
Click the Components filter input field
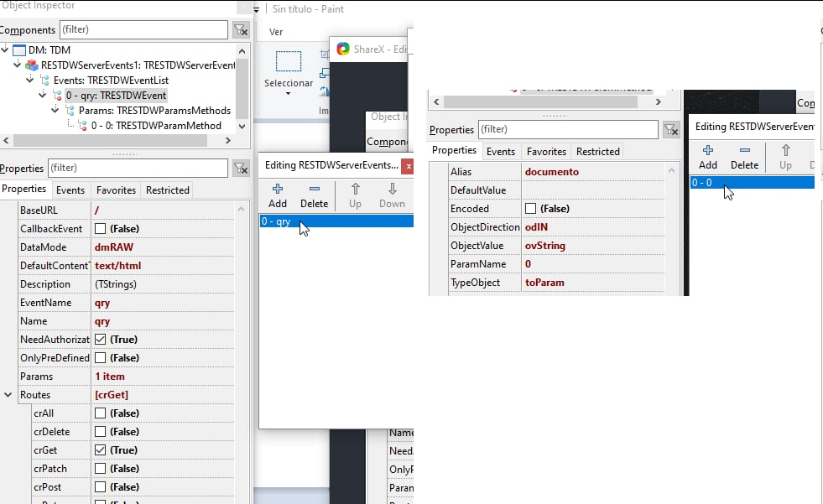point(143,29)
